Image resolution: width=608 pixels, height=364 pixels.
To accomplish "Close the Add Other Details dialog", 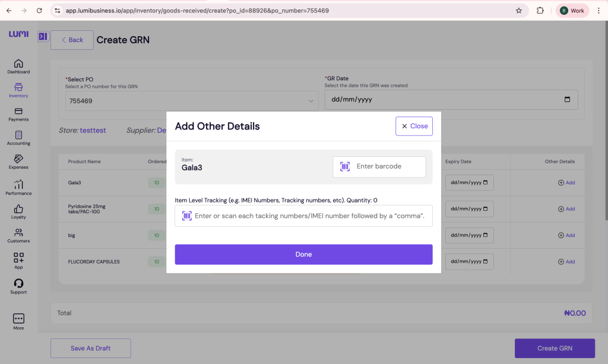I will tap(414, 126).
